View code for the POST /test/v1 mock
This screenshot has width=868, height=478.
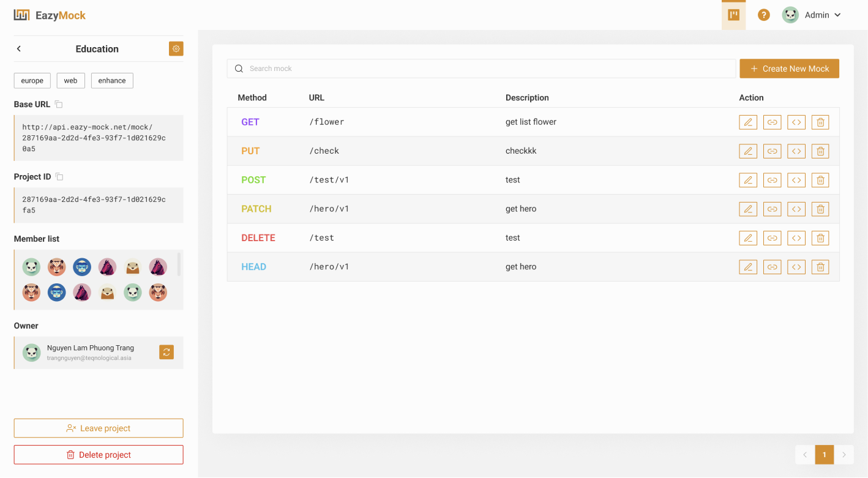[796, 180]
